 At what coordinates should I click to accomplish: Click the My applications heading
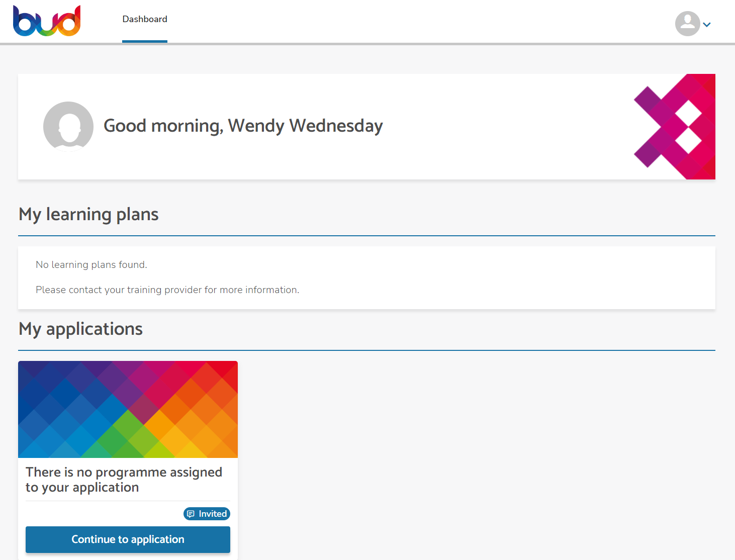point(80,329)
